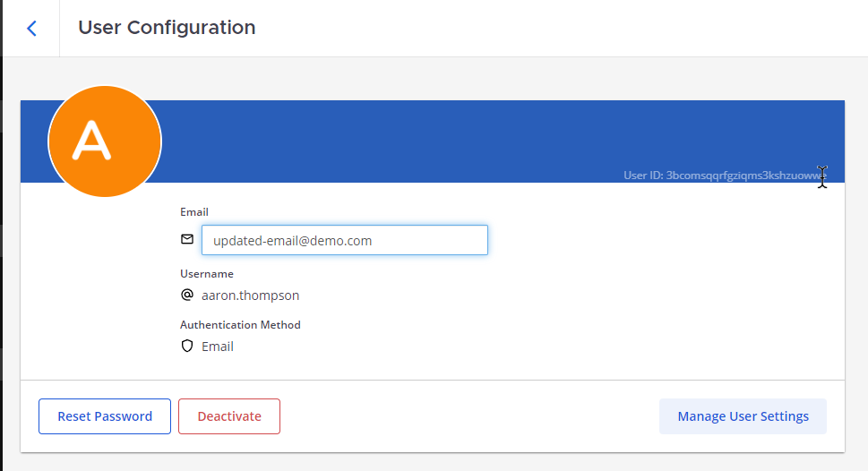
Task: Click the Email label above the input
Action: click(194, 212)
